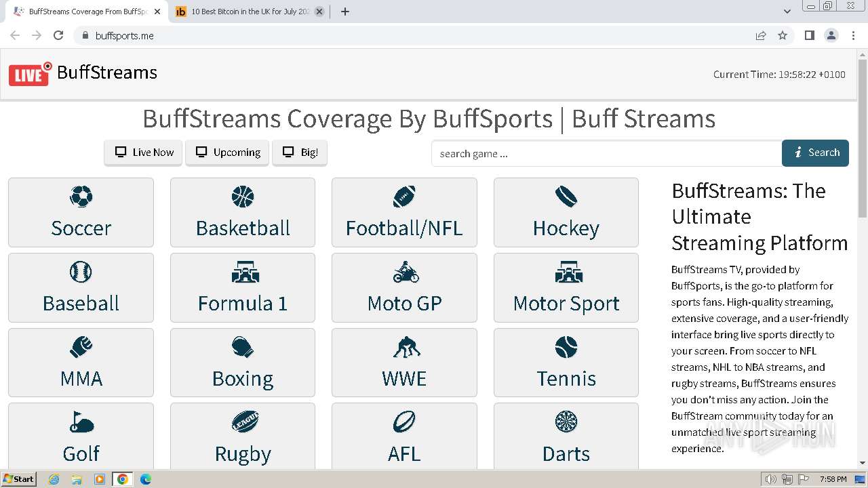Viewport: 868px width, 488px height.
Task: Open the MMA category card
Action: click(x=81, y=363)
